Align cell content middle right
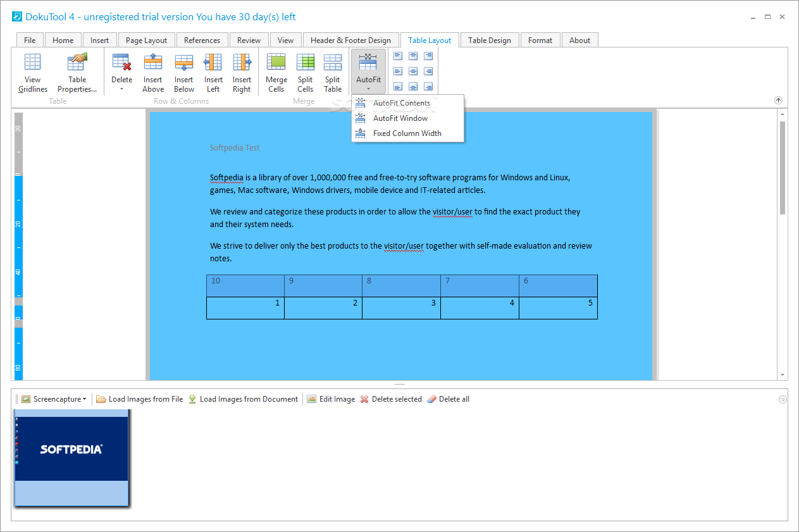This screenshot has width=799, height=532. (428, 71)
